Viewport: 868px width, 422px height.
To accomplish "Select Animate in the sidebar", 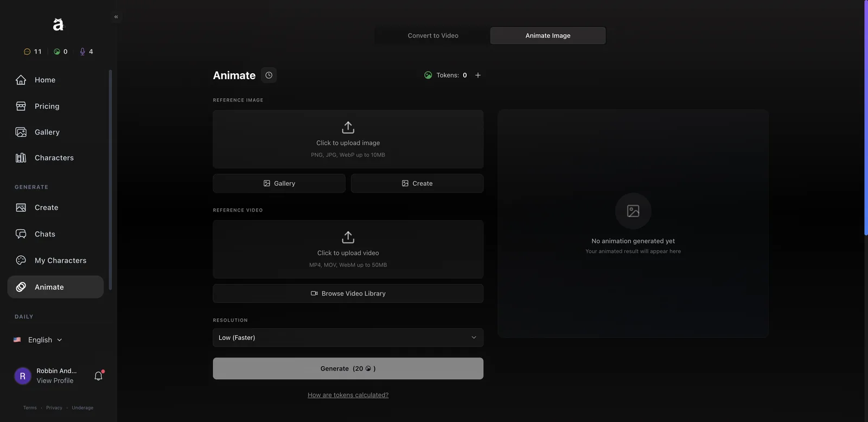I will tap(55, 287).
